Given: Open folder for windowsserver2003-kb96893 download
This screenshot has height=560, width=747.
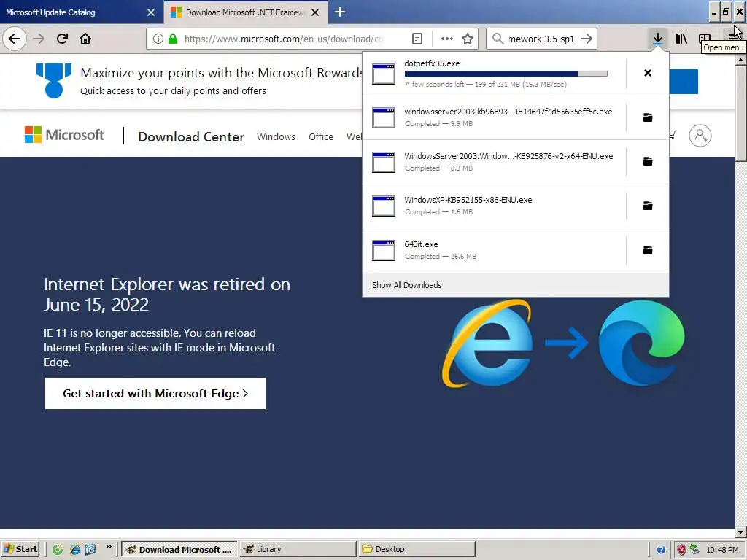Looking at the screenshot, I should [x=648, y=117].
